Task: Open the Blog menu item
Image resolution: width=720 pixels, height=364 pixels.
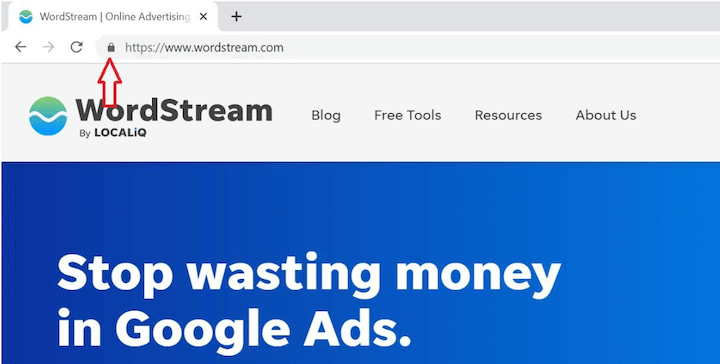Action: point(326,115)
